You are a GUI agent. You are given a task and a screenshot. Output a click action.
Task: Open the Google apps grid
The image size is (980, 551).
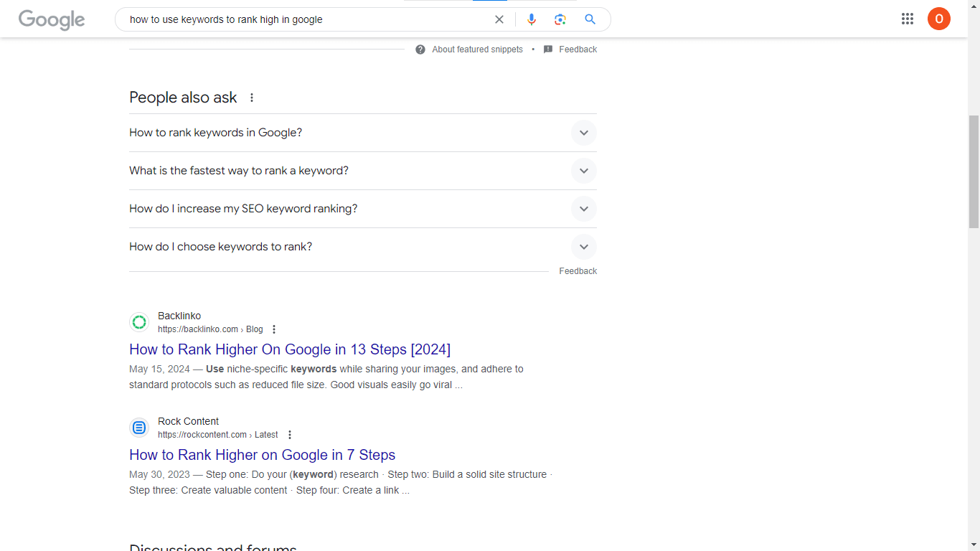pyautogui.click(x=908, y=19)
